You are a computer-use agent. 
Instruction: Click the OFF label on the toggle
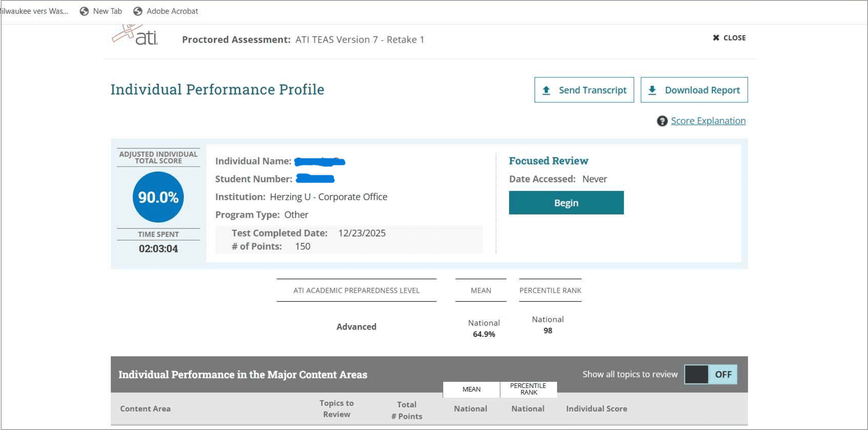point(723,374)
